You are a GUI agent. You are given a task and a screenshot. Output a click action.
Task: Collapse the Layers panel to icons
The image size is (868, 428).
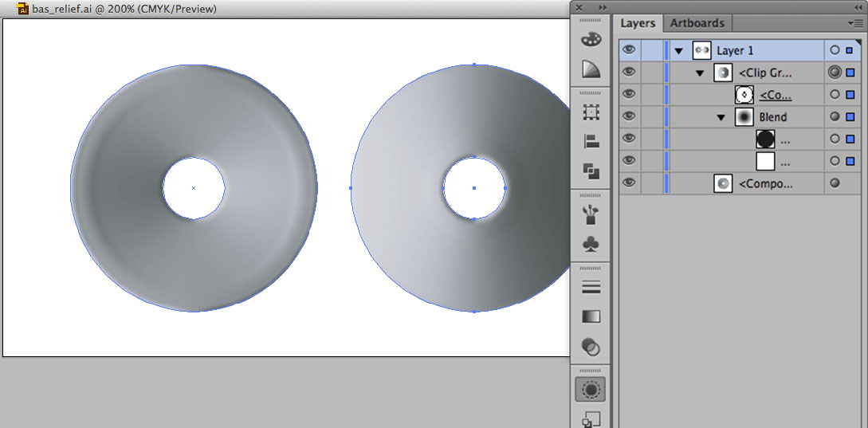pos(858,7)
